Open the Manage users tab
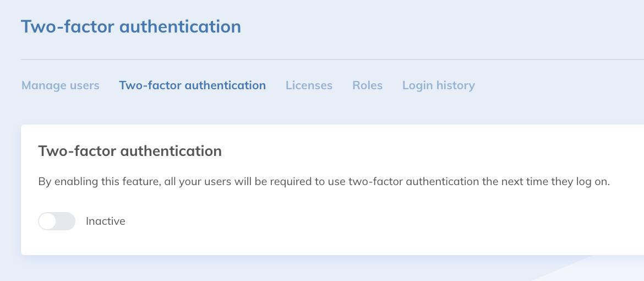The width and height of the screenshot is (644, 281). [61, 85]
